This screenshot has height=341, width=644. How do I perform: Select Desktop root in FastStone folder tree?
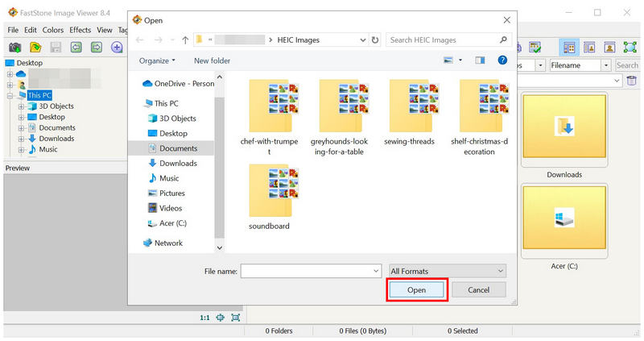pos(24,63)
